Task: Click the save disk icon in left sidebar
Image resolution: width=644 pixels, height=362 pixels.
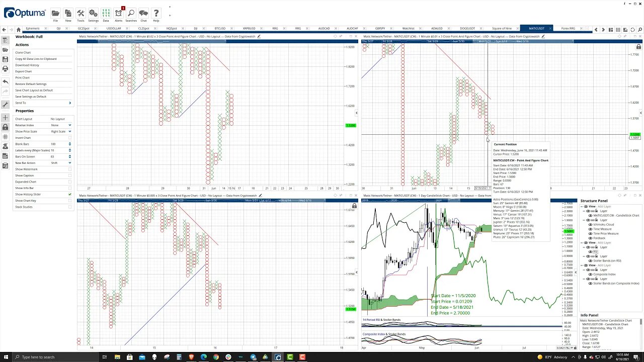Action: pos(5,59)
